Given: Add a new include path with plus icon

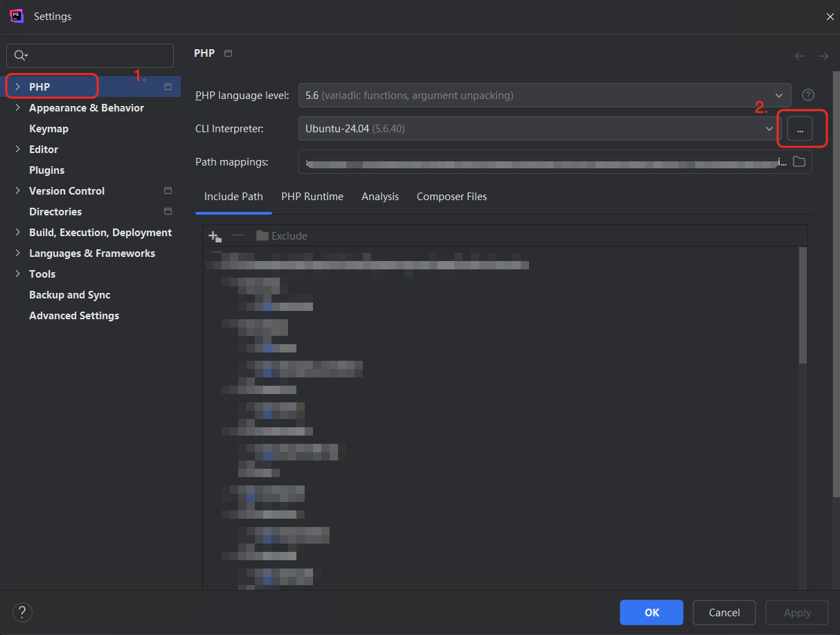Looking at the screenshot, I should [x=215, y=236].
